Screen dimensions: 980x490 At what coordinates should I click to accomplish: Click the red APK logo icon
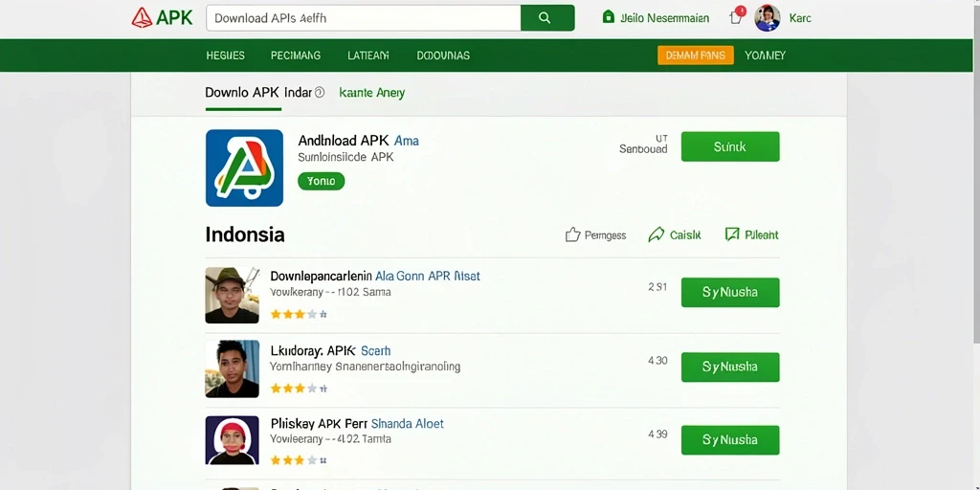tap(142, 17)
